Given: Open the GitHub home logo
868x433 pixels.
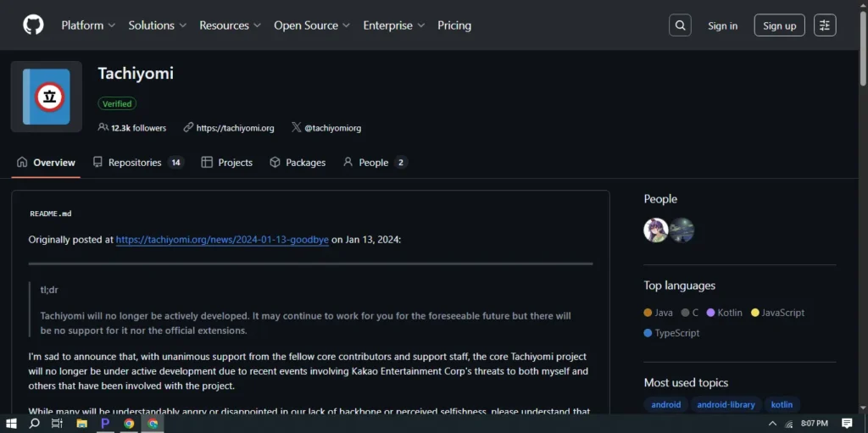Looking at the screenshot, I should pyautogui.click(x=33, y=25).
